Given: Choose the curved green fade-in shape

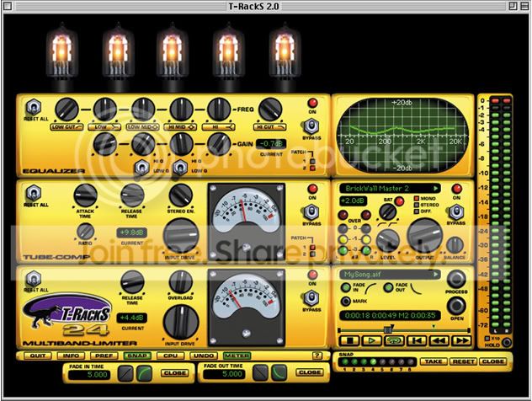Looking at the screenshot, I should [144, 373].
